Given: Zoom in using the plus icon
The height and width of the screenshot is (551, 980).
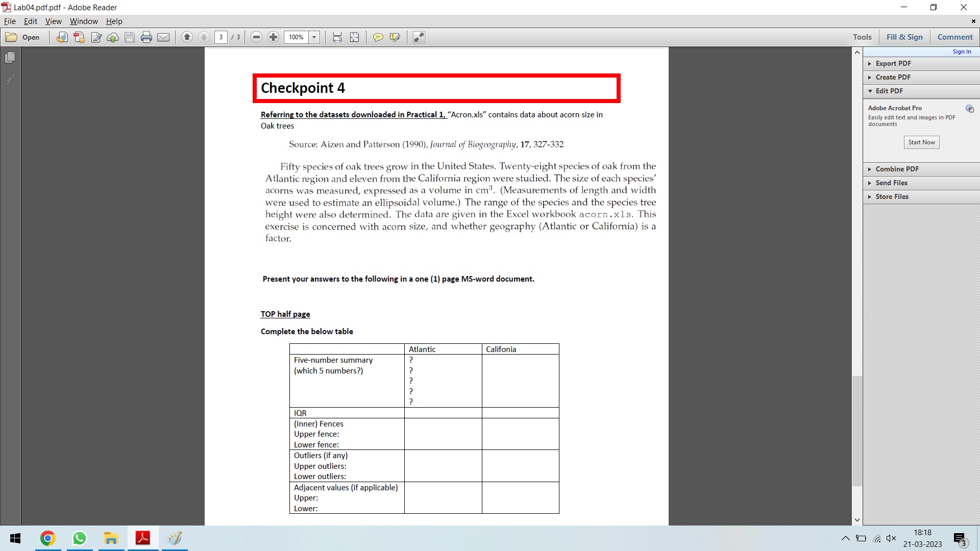Looking at the screenshot, I should [273, 37].
